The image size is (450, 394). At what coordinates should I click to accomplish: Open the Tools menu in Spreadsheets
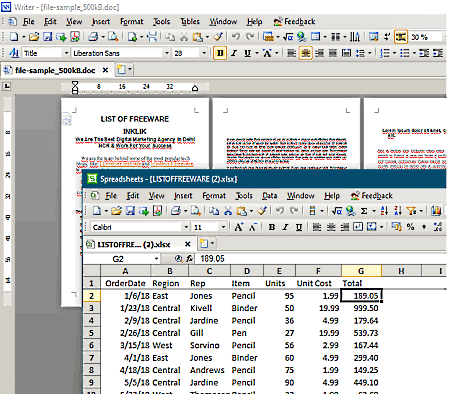tap(244, 196)
